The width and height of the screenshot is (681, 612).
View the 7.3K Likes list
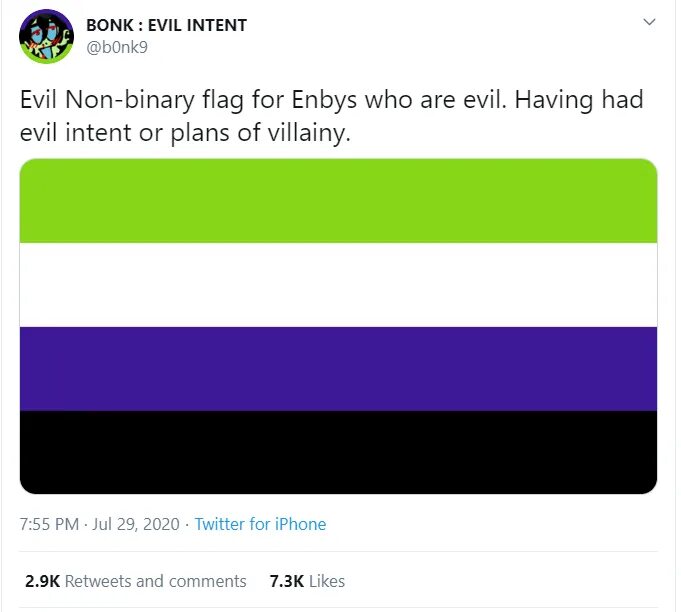(307, 581)
